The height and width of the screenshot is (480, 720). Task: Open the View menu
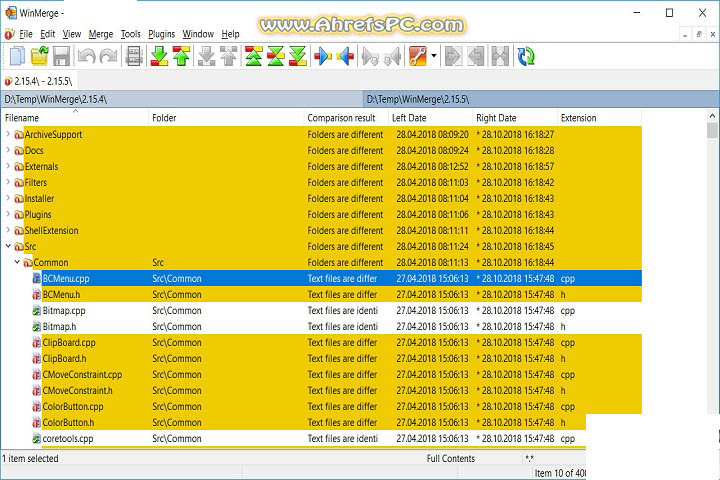(72, 34)
